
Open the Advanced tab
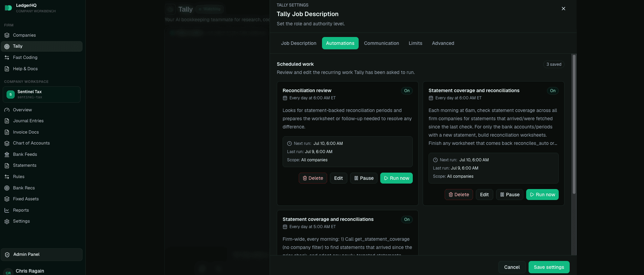pos(443,43)
